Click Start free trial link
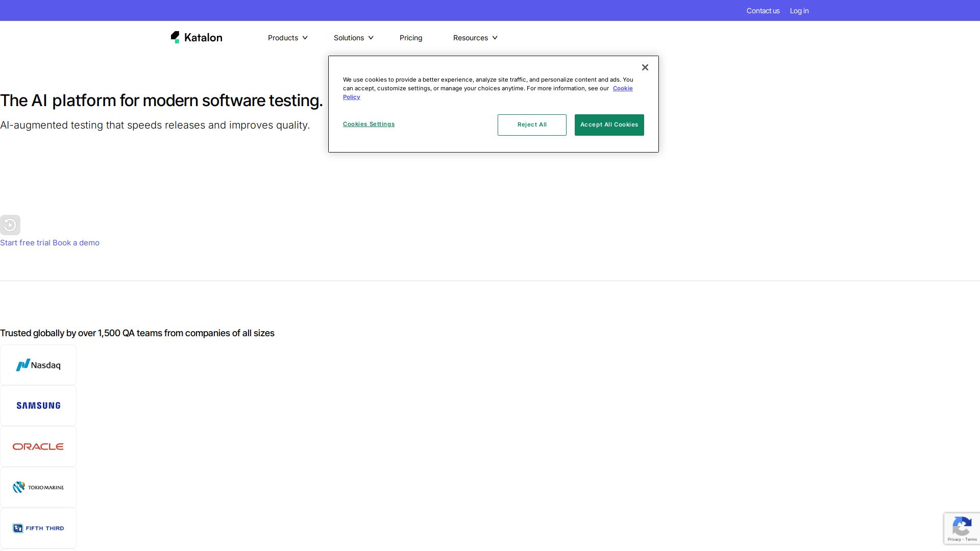980x551 pixels. [25, 243]
